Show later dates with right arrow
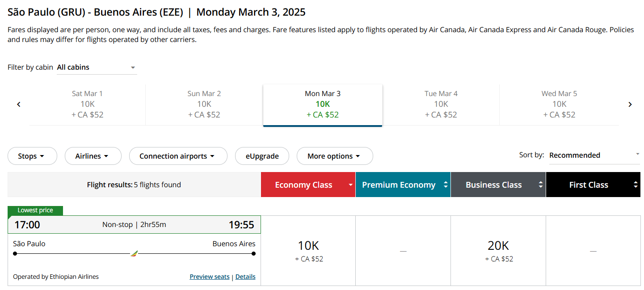This screenshot has height=290, width=644. (630, 105)
